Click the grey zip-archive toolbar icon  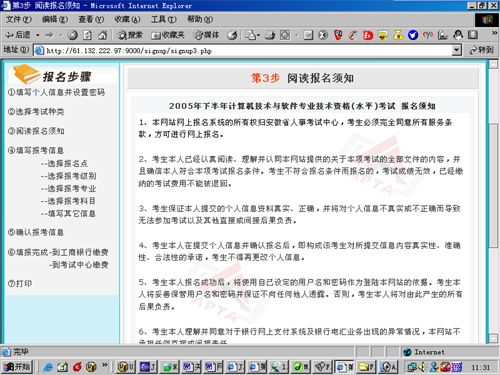(x=473, y=35)
